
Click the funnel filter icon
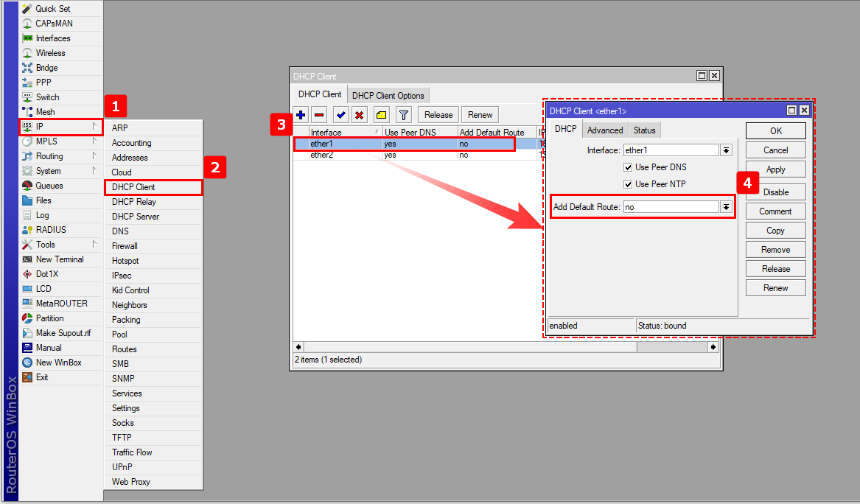(403, 115)
